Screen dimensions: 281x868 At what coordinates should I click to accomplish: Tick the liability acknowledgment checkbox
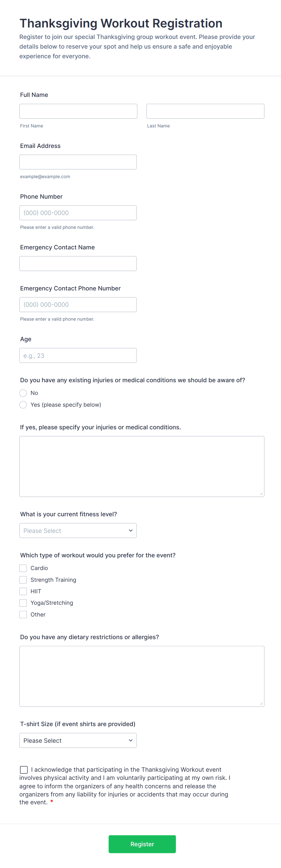tap(24, 770)
